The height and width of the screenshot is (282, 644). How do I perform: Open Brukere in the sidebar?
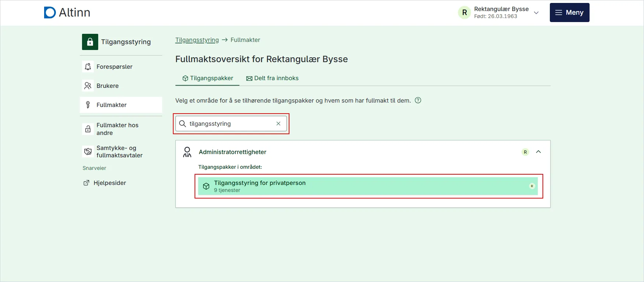coord(121,86)
